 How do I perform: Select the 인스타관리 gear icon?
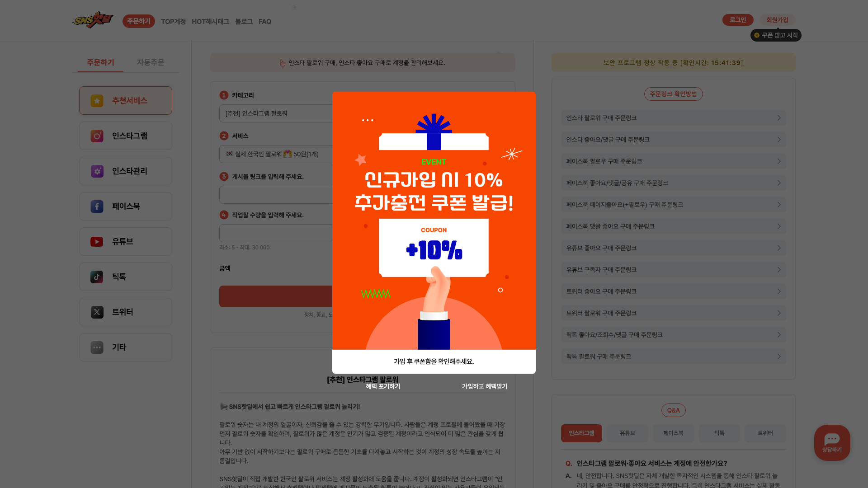[97, 171]
